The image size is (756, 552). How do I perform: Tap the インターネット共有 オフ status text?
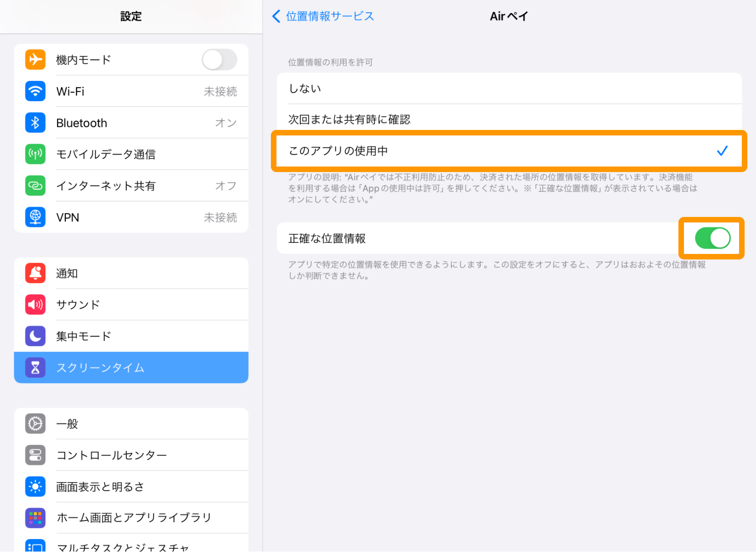226,186
